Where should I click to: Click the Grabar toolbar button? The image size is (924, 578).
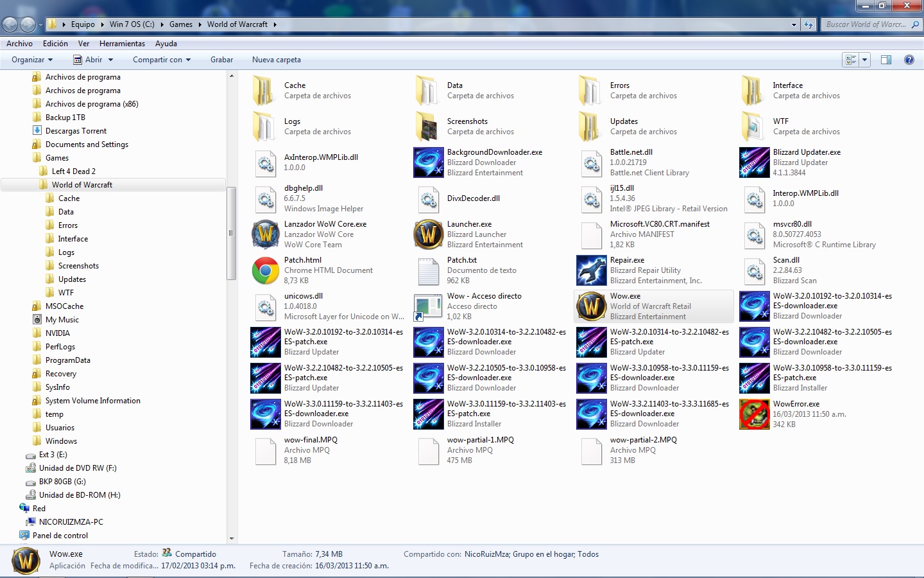pos(221,60)
